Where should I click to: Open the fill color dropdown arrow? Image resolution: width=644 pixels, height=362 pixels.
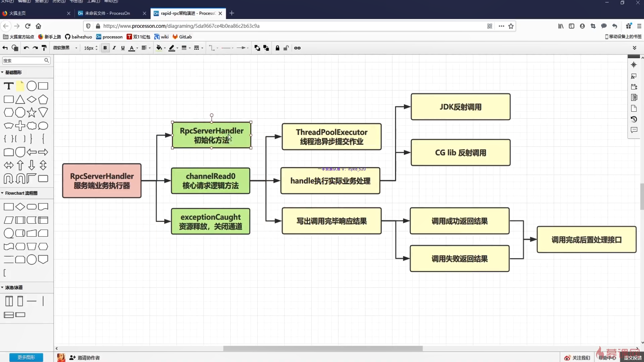pos(165,48)
